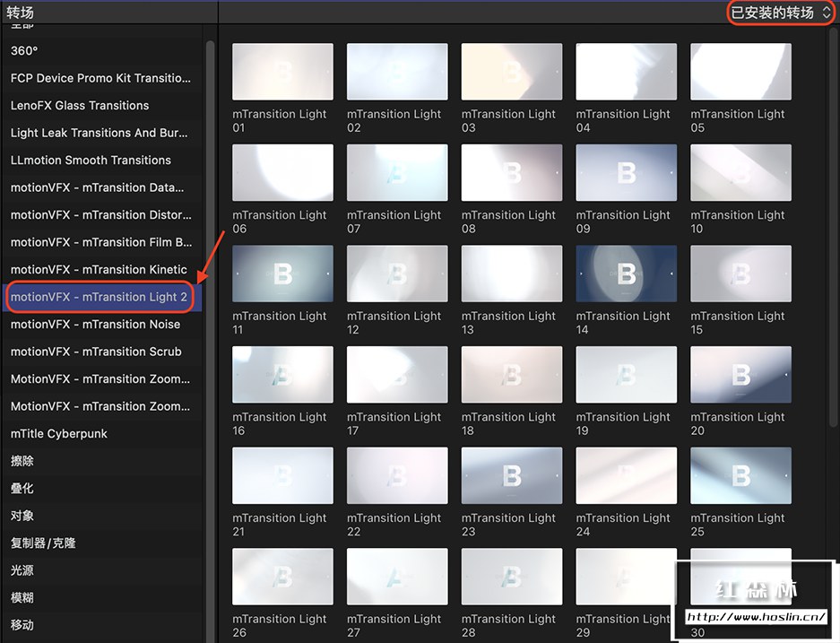Select mTransition Light 13 thumbnail
Image resolution: width=840 pixels, height=643 pixels.
512,274
